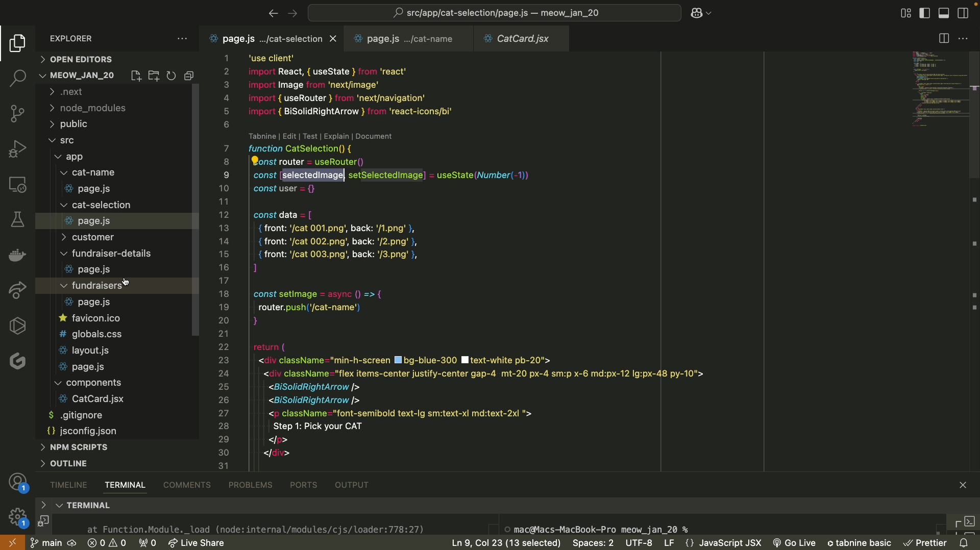Open editor more actions ellipsis

[x=963, y=39]
